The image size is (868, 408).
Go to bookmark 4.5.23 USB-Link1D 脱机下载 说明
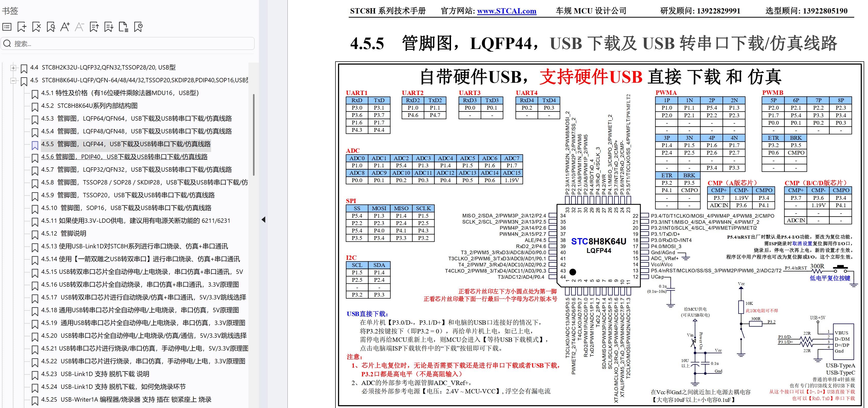click(95, 374)
